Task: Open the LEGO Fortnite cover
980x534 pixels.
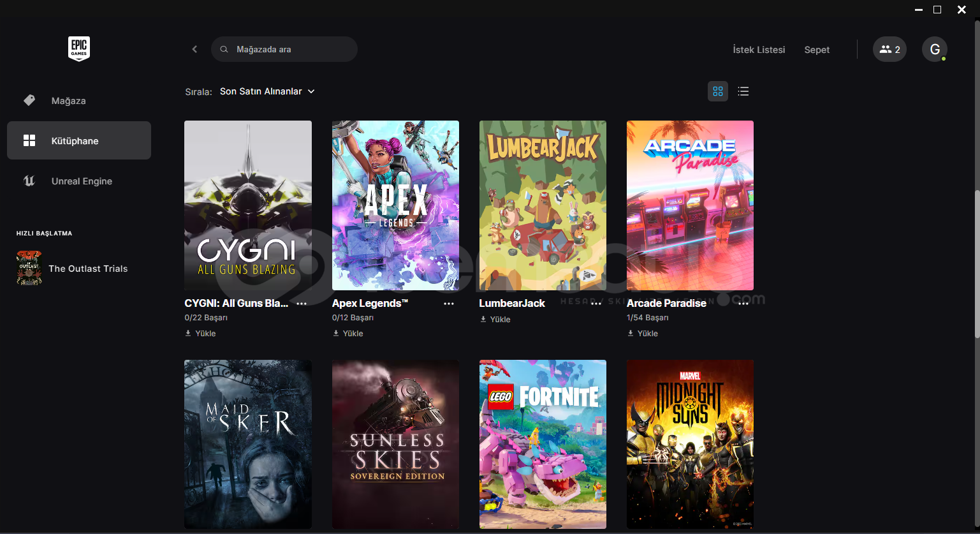Action: coord(543,444)
